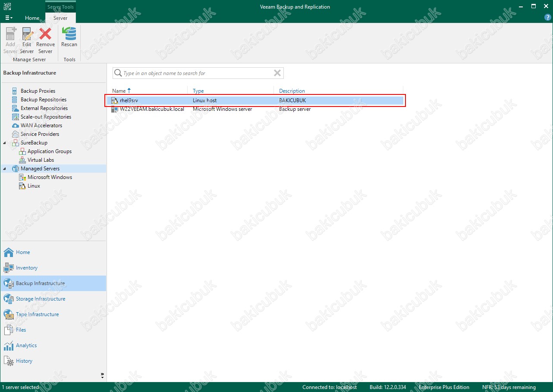Collapse the SureBackup tree node

tap(5, 143)
